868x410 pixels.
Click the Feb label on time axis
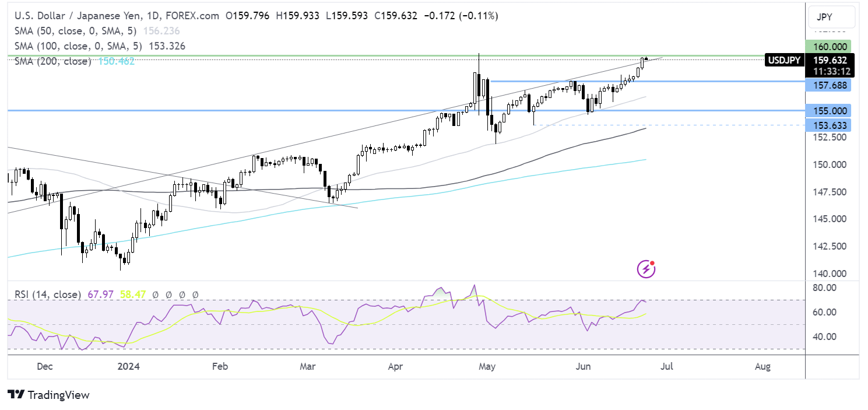point(219,366)
